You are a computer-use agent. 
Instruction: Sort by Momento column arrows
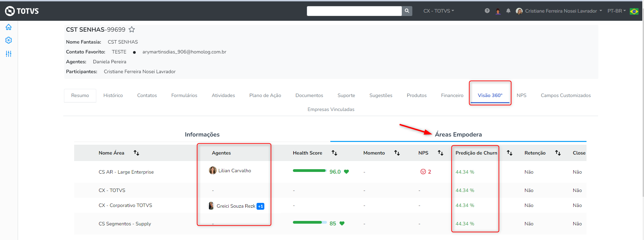point(397,153)
